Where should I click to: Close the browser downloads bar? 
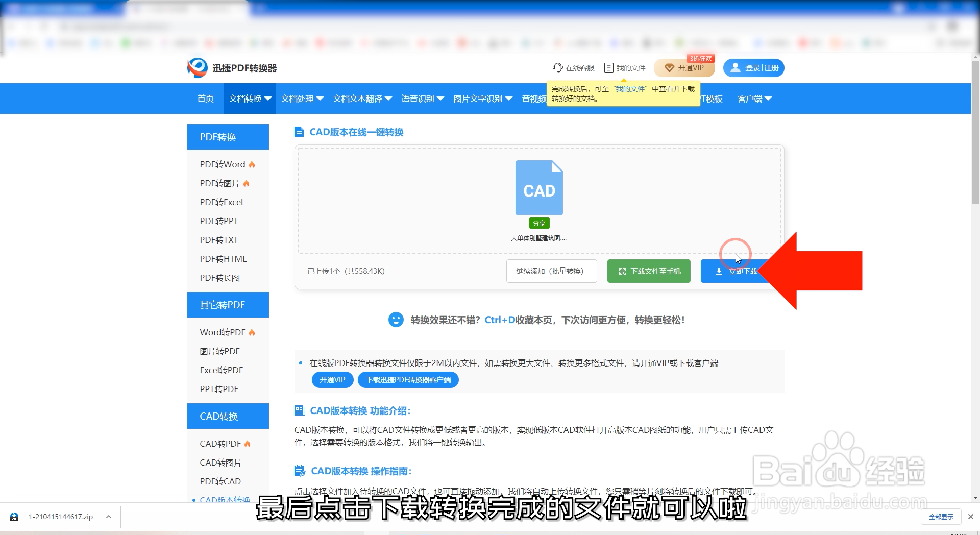coord(971,517)
